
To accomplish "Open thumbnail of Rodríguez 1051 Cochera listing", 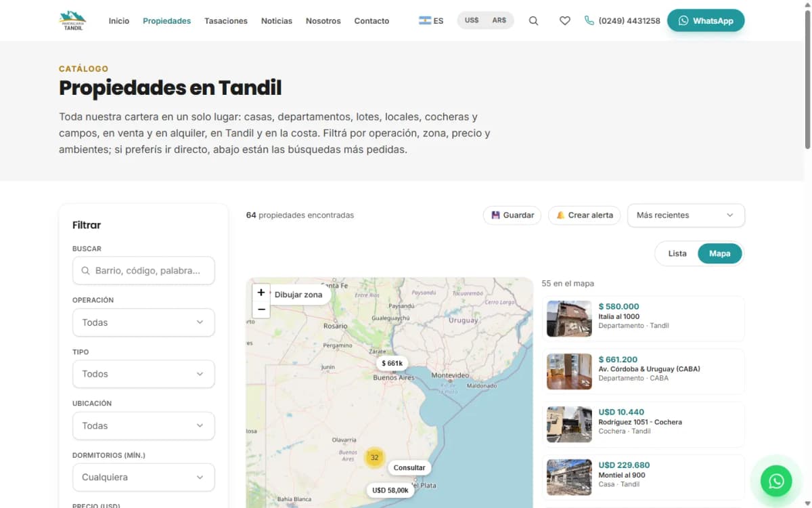I will coord(569,424).
